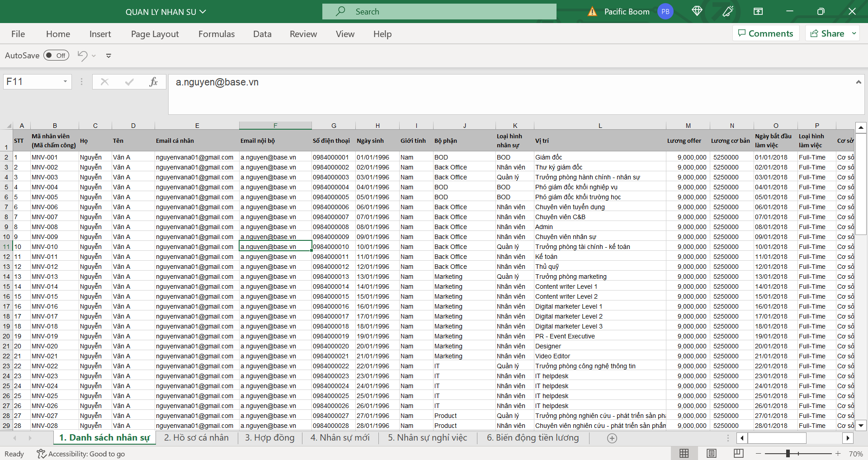Click the Comments button
The width and height of the screenshot is (868, 460).
click(765, 33)
